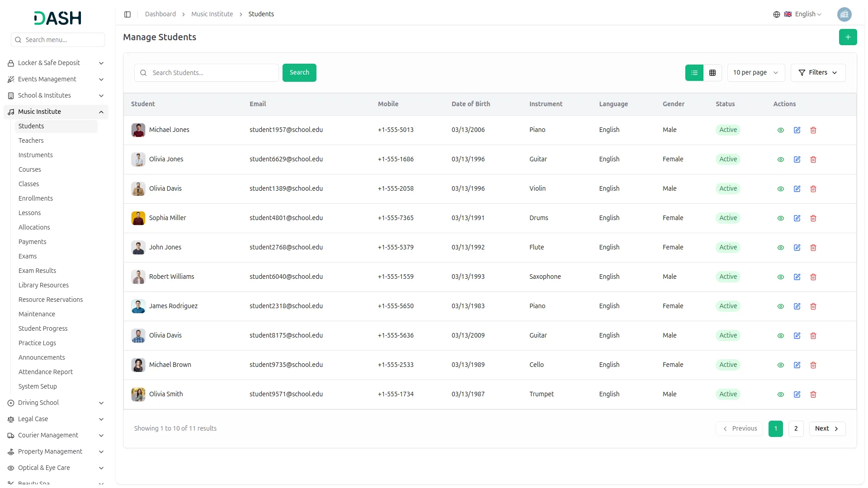Delete Michael Jones with trash icon
This screenshot has width=868, height=488.
coord(813,130)
